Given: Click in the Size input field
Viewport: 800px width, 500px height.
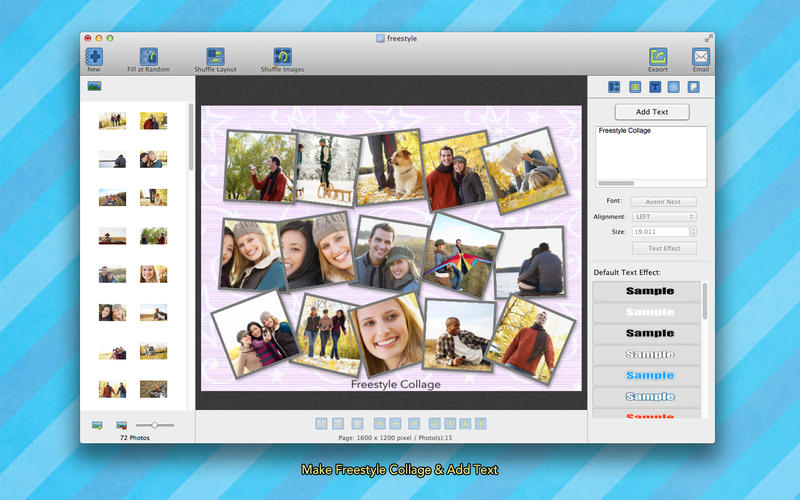Looking at the screenshot, I should [x=658, y=232].
